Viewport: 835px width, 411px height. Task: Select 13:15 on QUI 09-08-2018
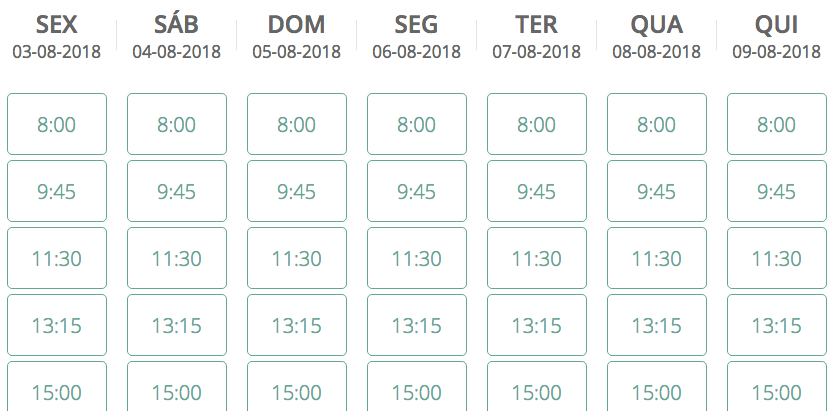[x=777, y=325]
